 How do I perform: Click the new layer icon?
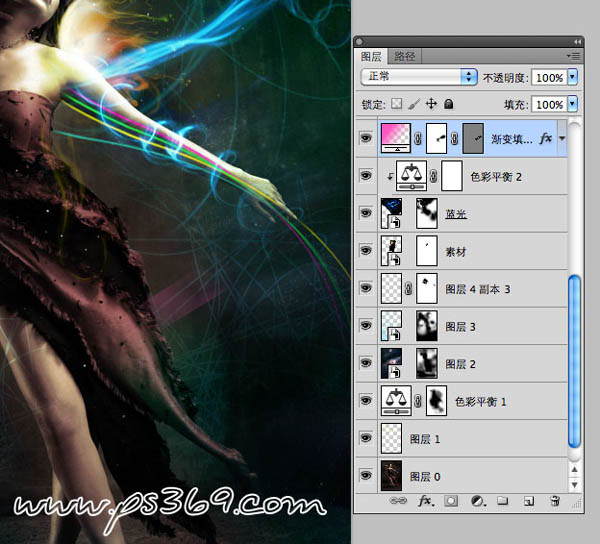tap(529, 499)
